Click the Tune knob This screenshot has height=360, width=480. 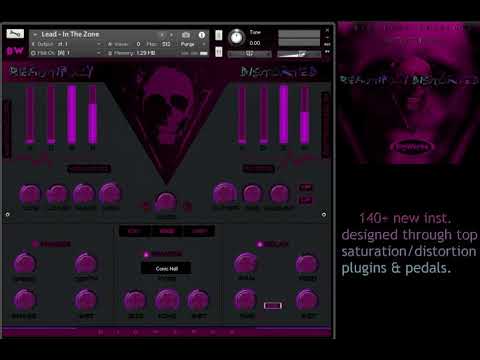236,37
